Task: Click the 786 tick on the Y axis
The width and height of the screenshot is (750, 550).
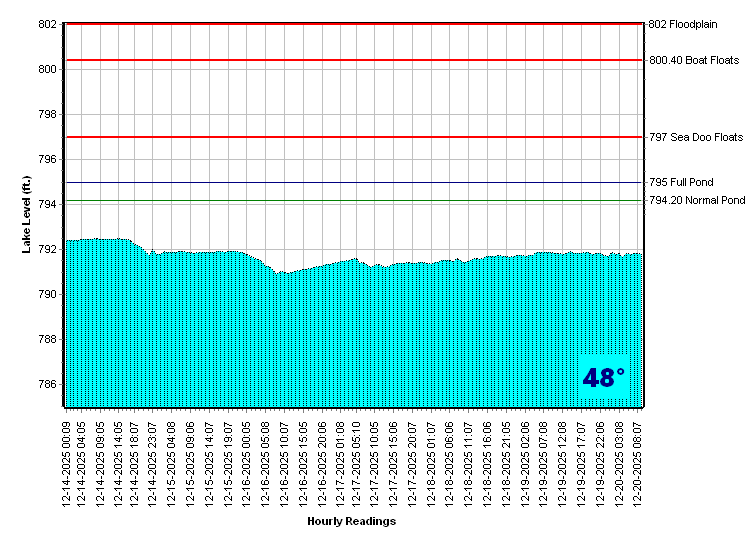Action: [47, 385]
